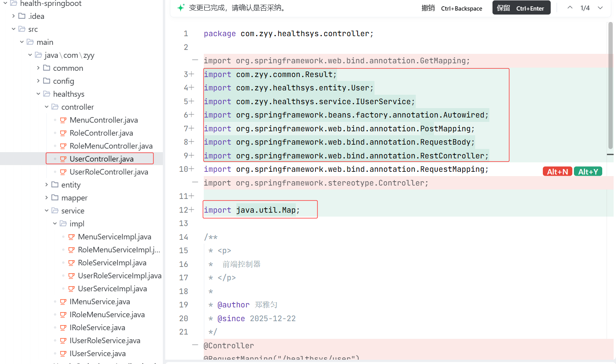This screenshot has width=616, height=364.
Task: Click the package declaration on line 1
Action: click(x=288, y=34)
